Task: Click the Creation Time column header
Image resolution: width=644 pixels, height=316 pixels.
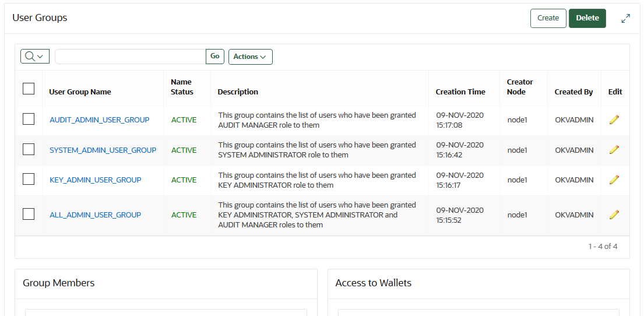Action: 460,92
